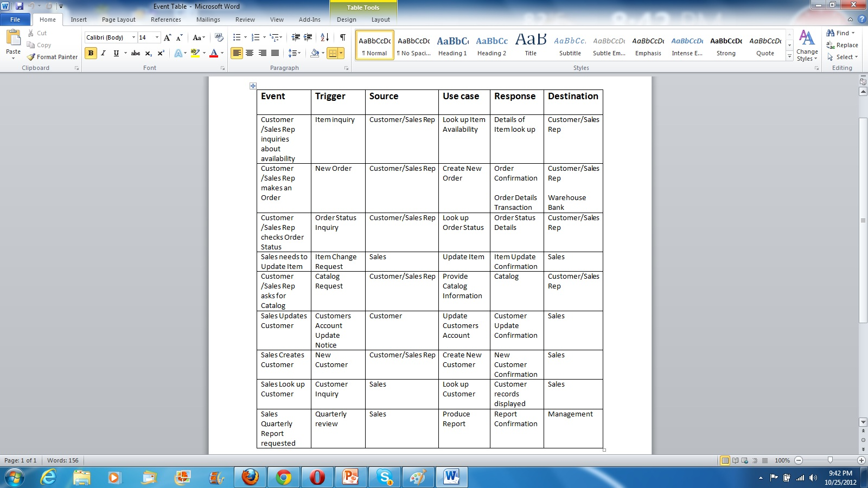Open the Change Styles menu
The image size is (868, 488).
pyautogui.click(x=807, y=46)
